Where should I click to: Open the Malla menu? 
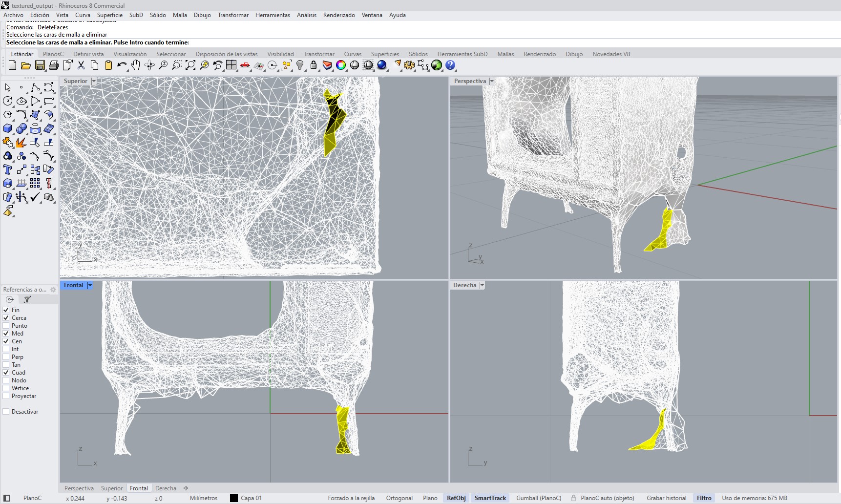[x=180, y=15]
